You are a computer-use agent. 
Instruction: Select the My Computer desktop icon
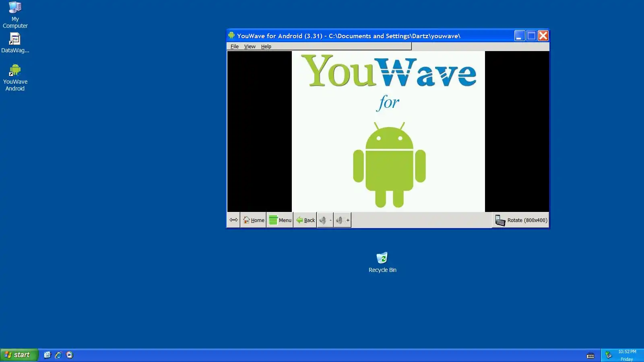pos(15,15)
